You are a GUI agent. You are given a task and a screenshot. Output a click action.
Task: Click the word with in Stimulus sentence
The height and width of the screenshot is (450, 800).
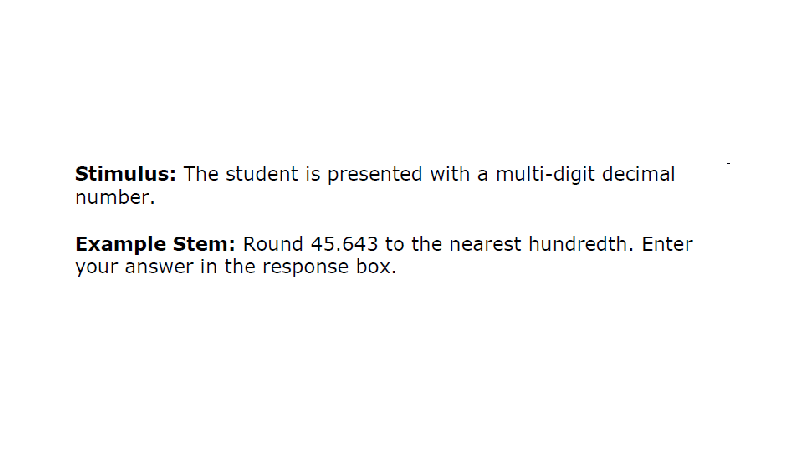pos(449,174)
